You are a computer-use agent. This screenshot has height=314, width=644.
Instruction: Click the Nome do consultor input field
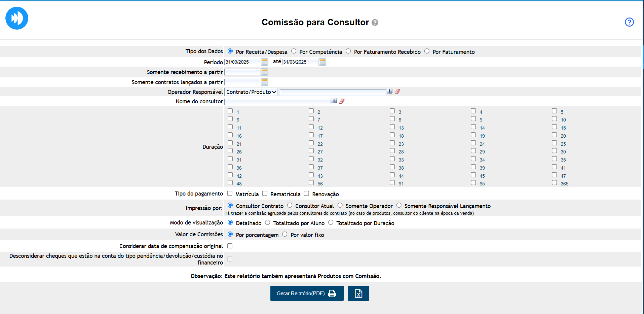coord(277,102)
